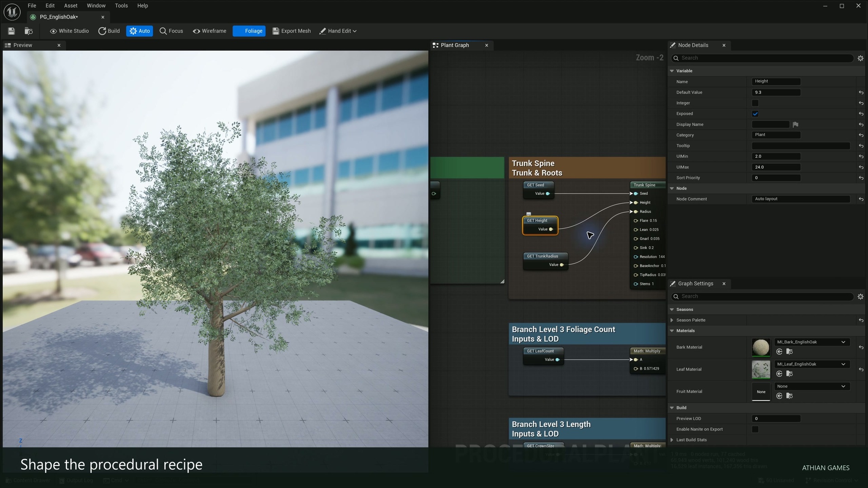Expand the Season Palette row
Image resolution: width=868 pixels, height=488 pixels.
pos(672,320)
